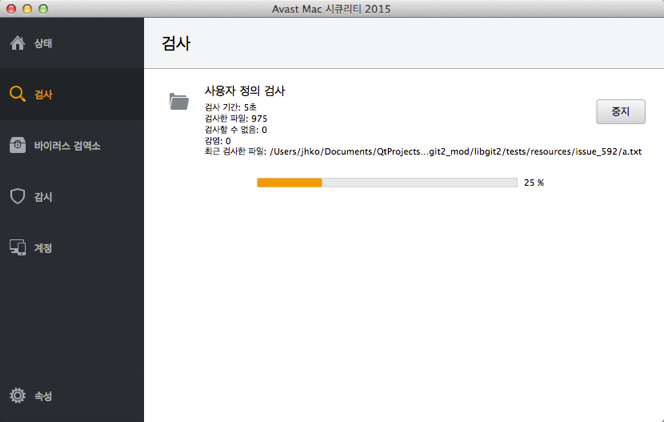
Task: Click the 사용자 정의 검사 title
Action: click(245, 91)
